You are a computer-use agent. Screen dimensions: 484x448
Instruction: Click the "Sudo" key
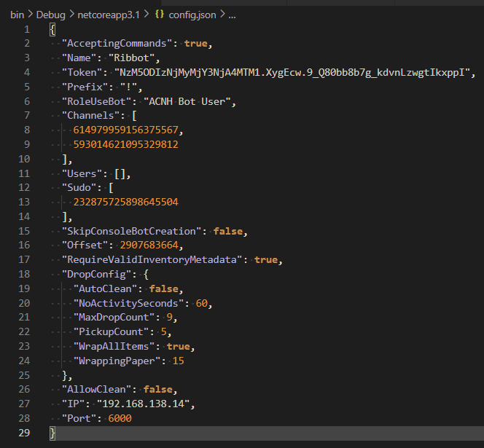coord(79,188)
